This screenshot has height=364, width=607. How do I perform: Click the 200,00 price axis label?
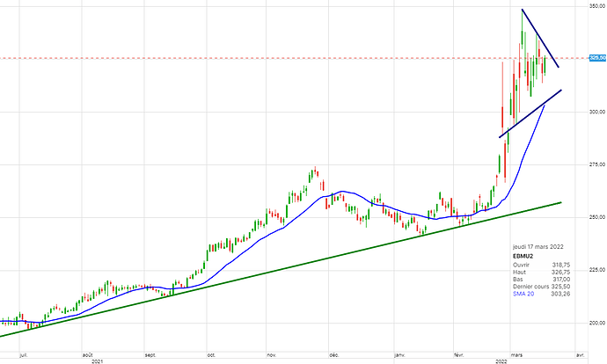[x=597, y=323]
